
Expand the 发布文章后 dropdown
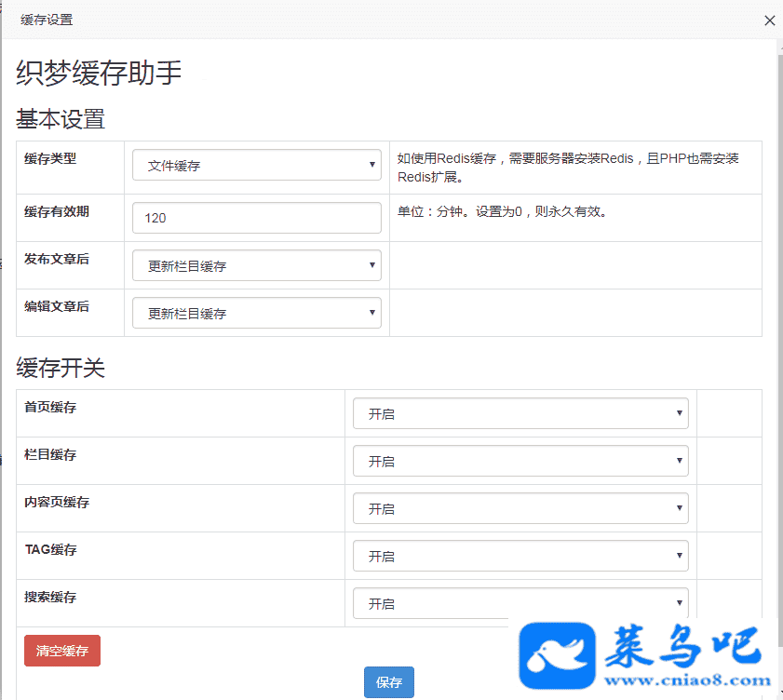(257, 265)
